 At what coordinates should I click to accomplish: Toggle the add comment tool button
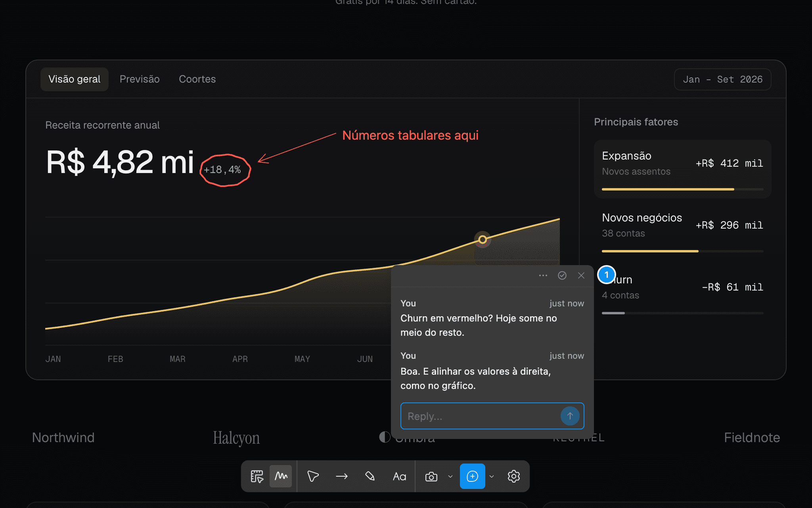coord(472,476)
